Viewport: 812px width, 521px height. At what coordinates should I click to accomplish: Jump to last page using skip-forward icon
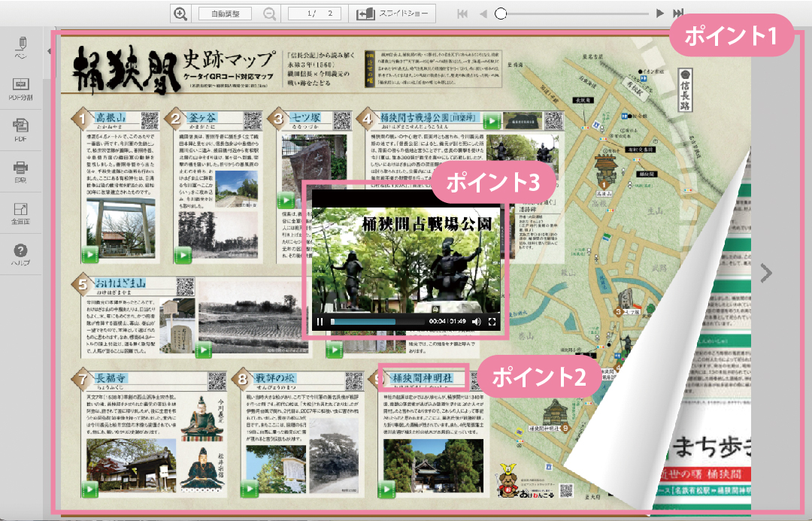tap(678, 14)
